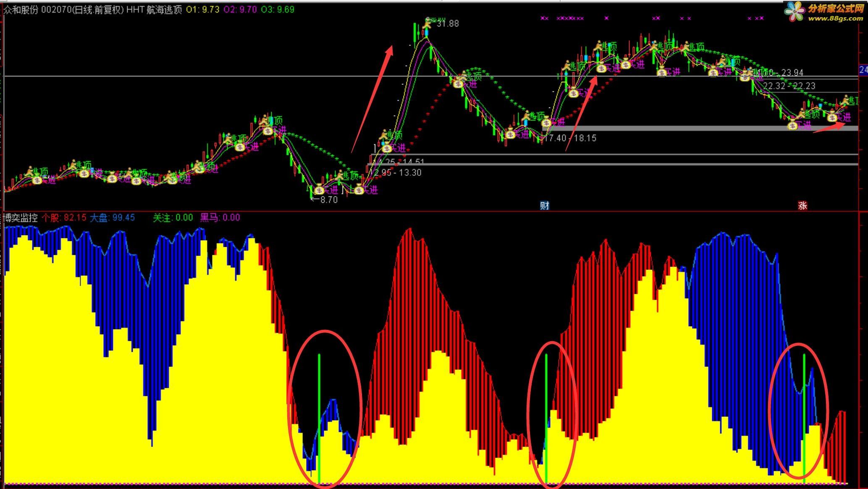Click the yellow O1: 9.73 value
Viewport: 868px width, 489px height.
point(203,10)
